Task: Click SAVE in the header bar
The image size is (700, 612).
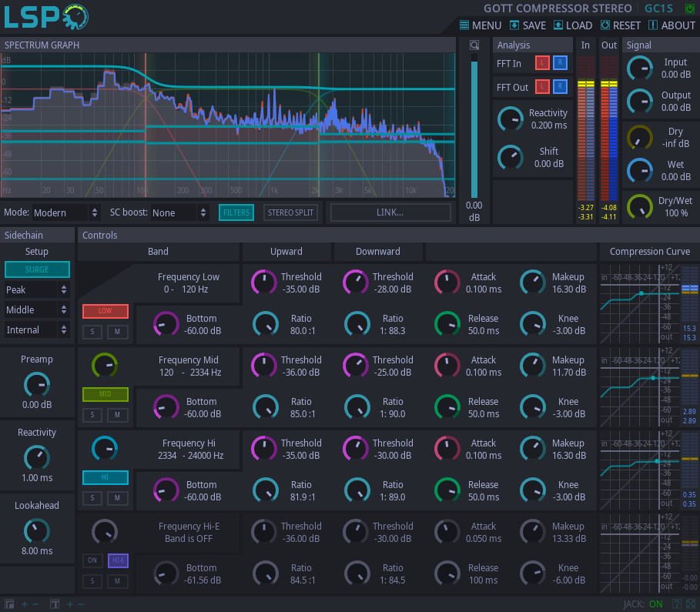Action: 528,25
